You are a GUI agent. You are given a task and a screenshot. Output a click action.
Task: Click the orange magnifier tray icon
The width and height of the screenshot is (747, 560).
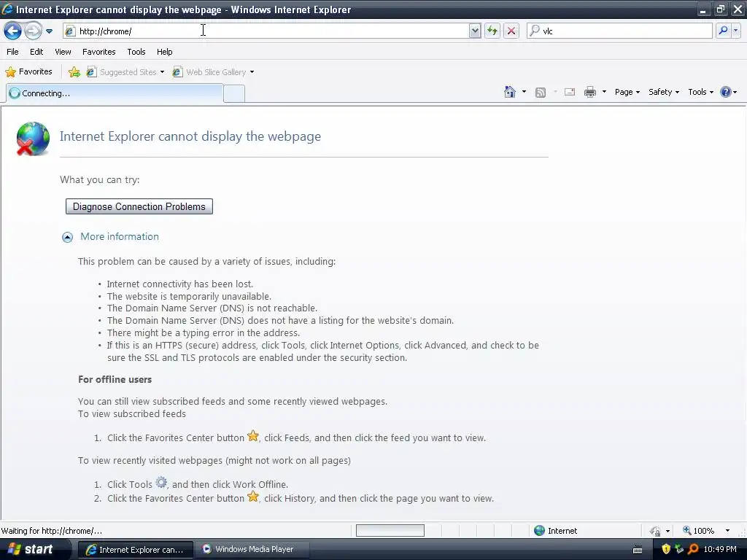point(693,550)
